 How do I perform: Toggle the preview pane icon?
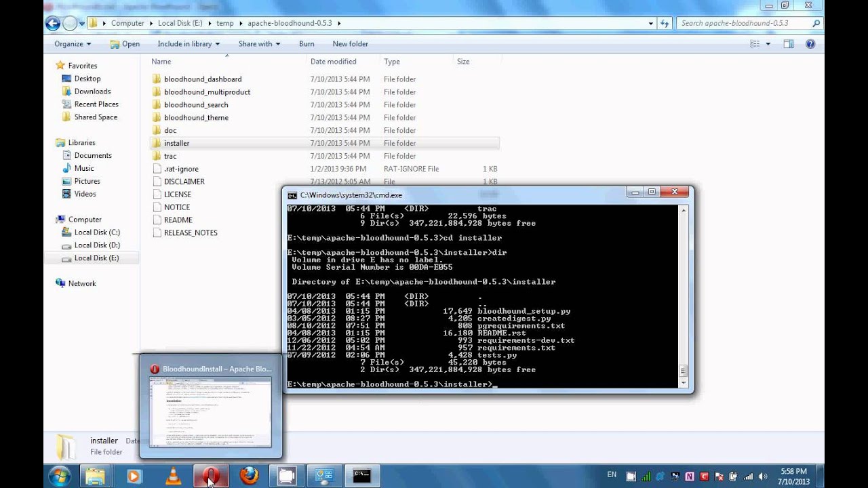[789, 44]
